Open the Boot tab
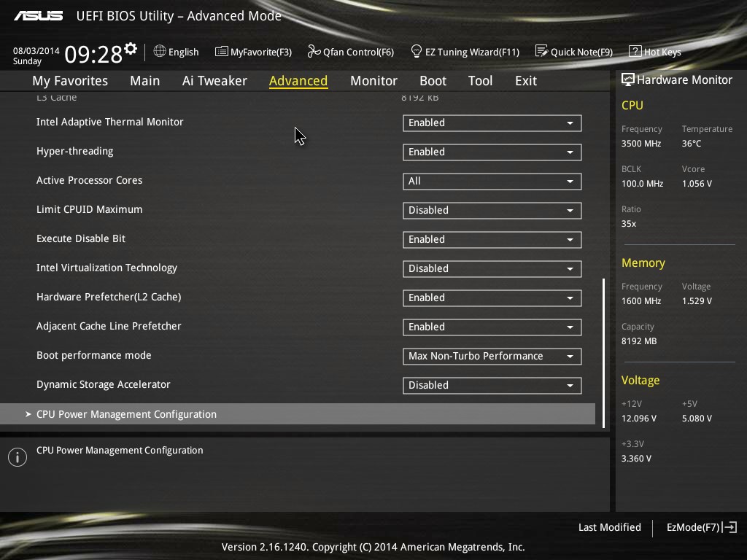 tap(433, 81)
